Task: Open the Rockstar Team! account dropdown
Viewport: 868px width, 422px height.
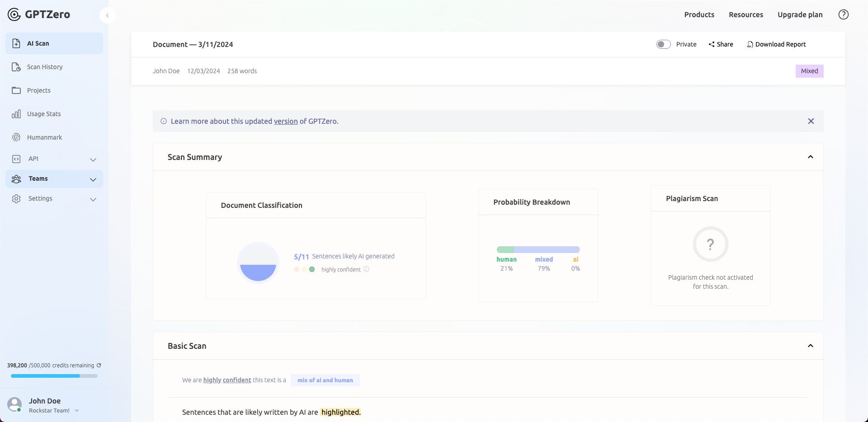Action: (x=77, y=410)
